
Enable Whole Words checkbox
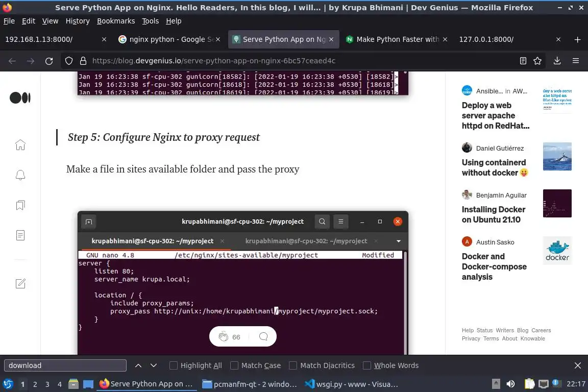367,365
